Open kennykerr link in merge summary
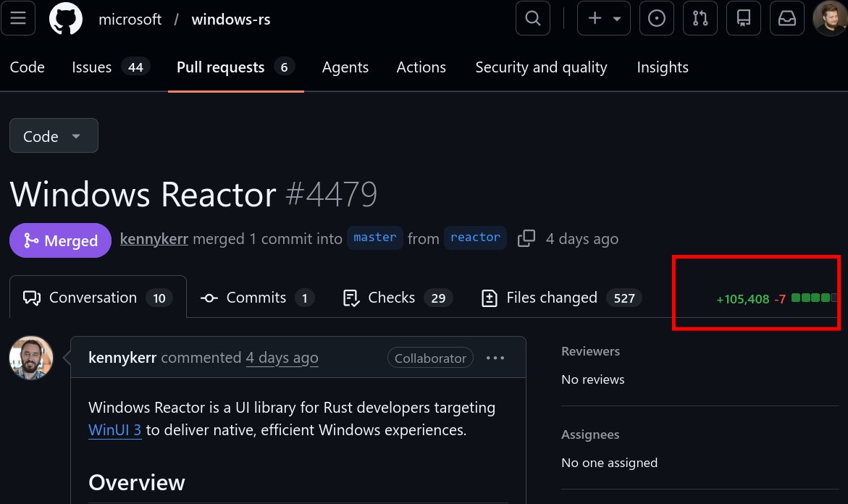848x504 pixels. coord(154,238)
